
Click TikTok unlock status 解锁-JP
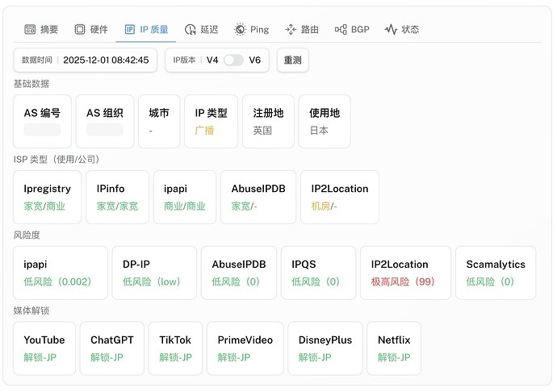175,357
